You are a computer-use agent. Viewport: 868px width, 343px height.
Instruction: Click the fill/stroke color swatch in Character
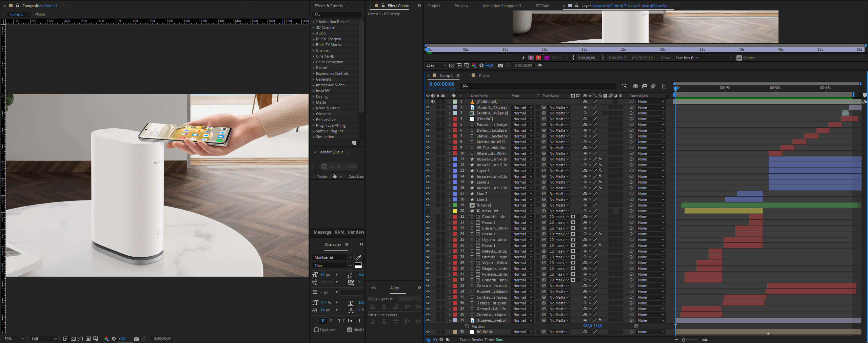pyautogui.click(x=358, y=265)
